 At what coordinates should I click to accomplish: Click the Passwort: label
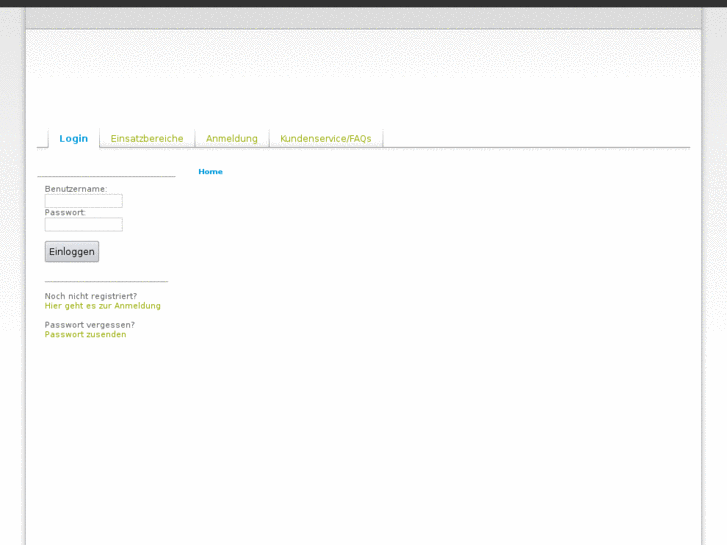tap(65, 212)
